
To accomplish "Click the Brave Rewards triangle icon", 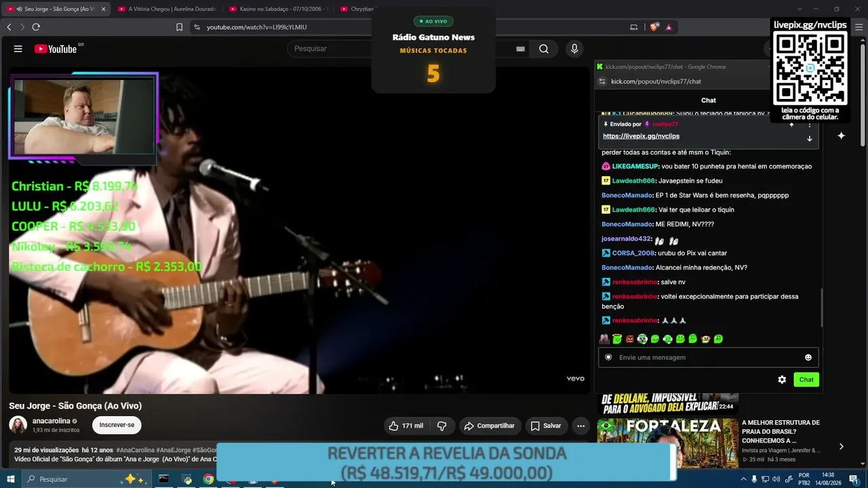I will pos(669,27).
